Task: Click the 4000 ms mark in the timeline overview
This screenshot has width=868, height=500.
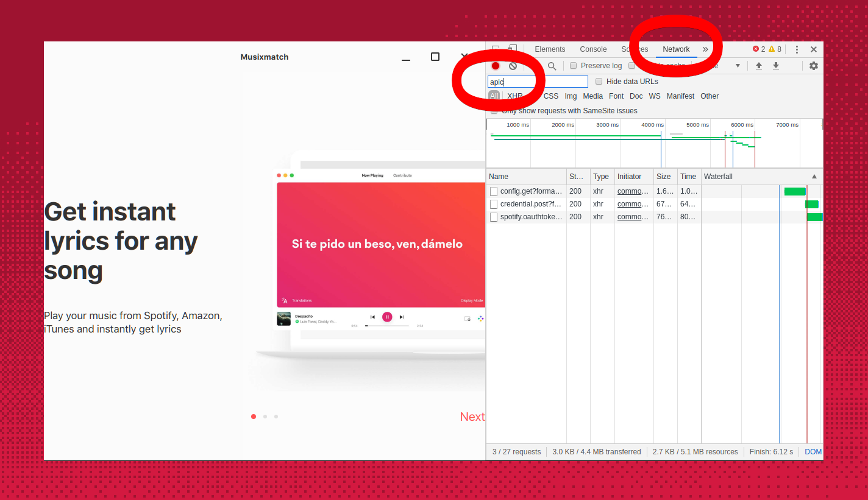Action: (x=652, y=125)
